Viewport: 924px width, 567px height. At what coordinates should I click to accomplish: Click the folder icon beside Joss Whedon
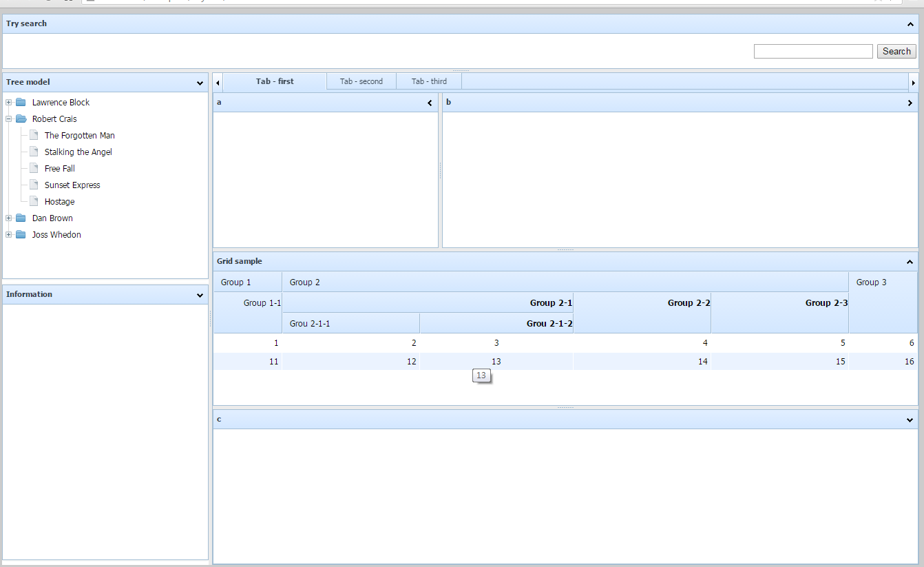(21, 234)
